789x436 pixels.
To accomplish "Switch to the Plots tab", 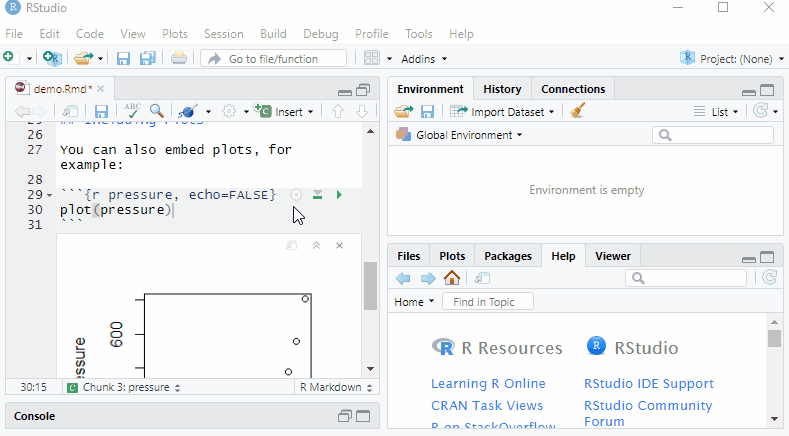I will tap(452, 256).
